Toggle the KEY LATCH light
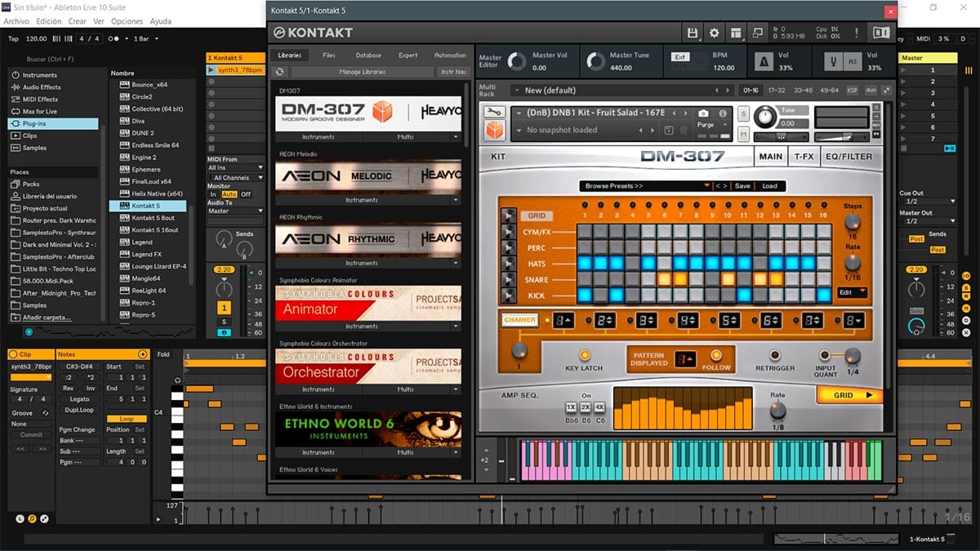 585,355
